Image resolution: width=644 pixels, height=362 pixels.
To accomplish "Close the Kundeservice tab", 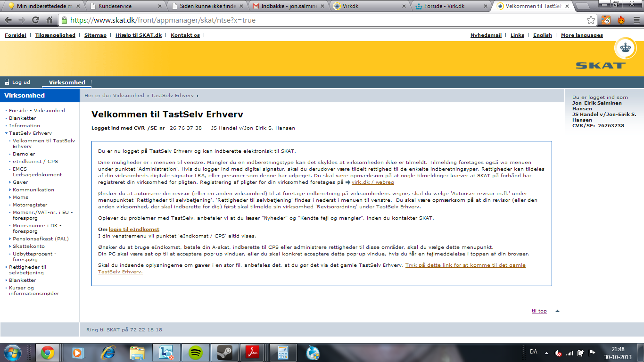I will point(159,7).
